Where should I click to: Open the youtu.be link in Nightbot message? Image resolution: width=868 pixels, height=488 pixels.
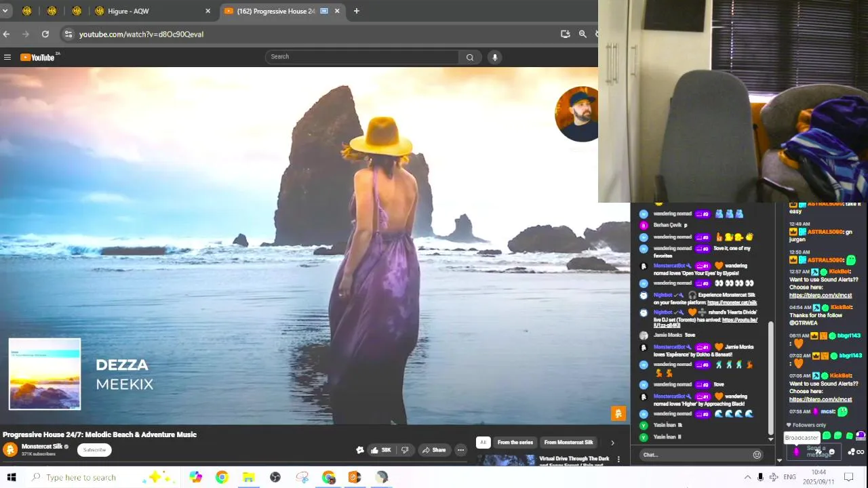705,323
